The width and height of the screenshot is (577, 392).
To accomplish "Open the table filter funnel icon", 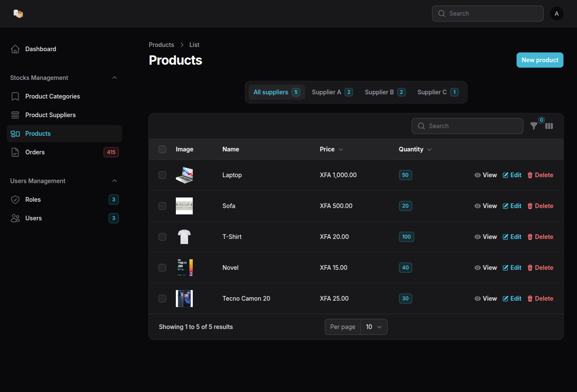I will 534,126.
